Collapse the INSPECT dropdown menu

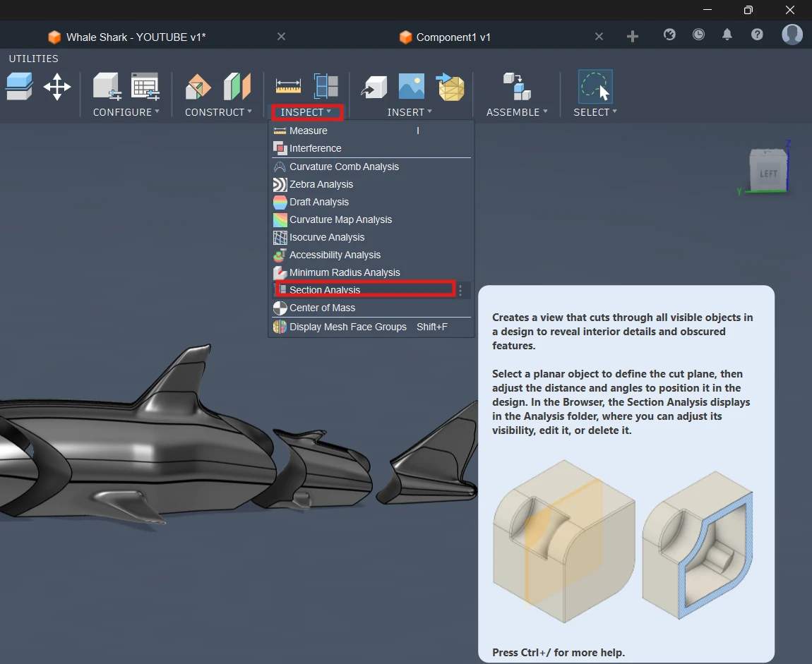tap(306, 111)
